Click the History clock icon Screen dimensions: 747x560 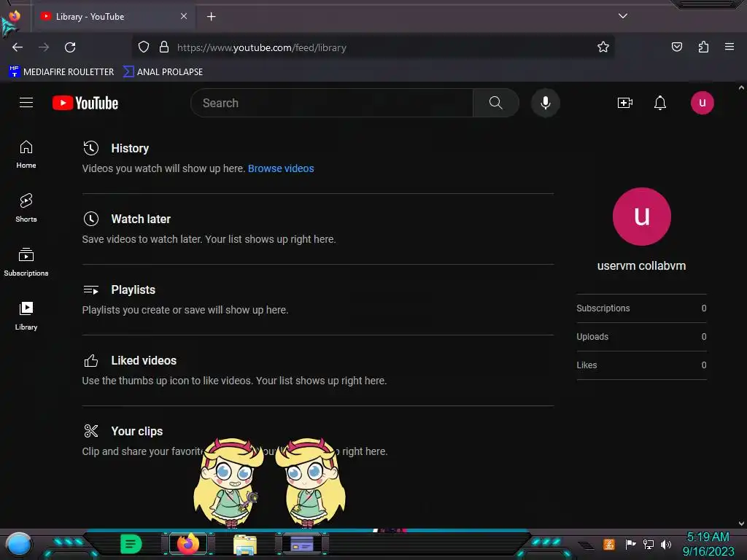click(x=91, y=148)
